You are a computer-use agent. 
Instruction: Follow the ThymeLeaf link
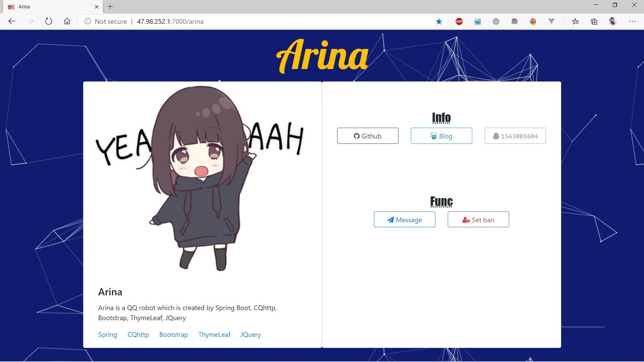pyautogui.click(x=214, y=335)
